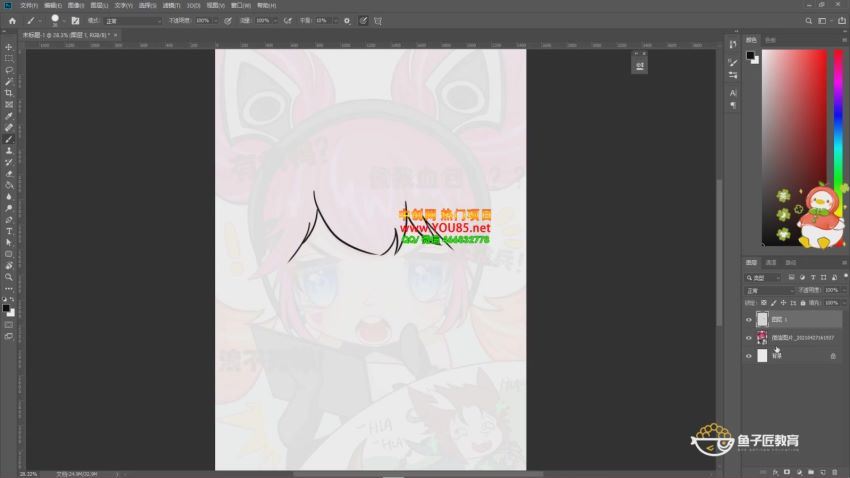Screen dimensions: 850x478
Task: Toggle visibility of the 微信图片 layer
Action: coord(749,338)
